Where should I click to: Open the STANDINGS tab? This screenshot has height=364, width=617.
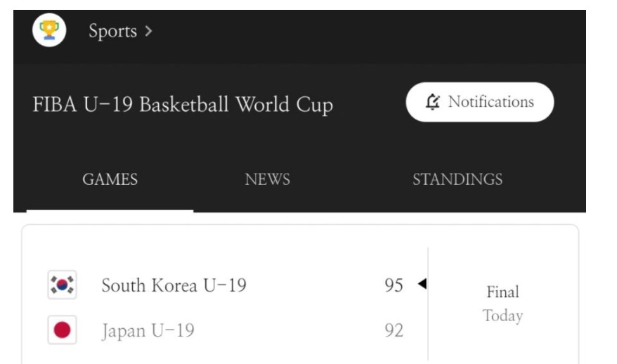point(457,179)
